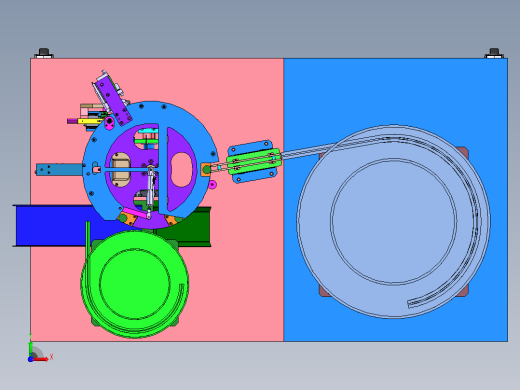Select the large light-blue vibratory bowl feeder
The height and width of the screenshot is (390, 520).
pos(393,222)
